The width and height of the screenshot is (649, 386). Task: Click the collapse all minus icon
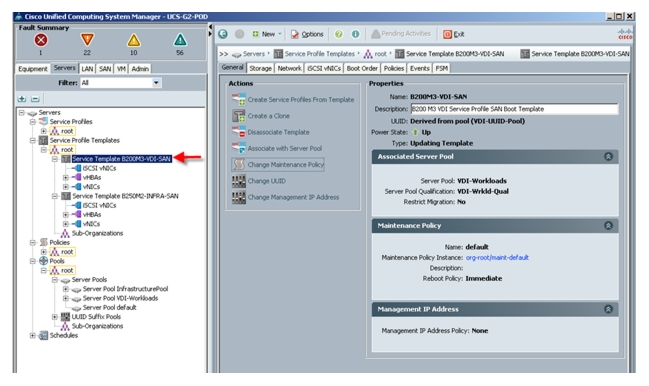35,99
